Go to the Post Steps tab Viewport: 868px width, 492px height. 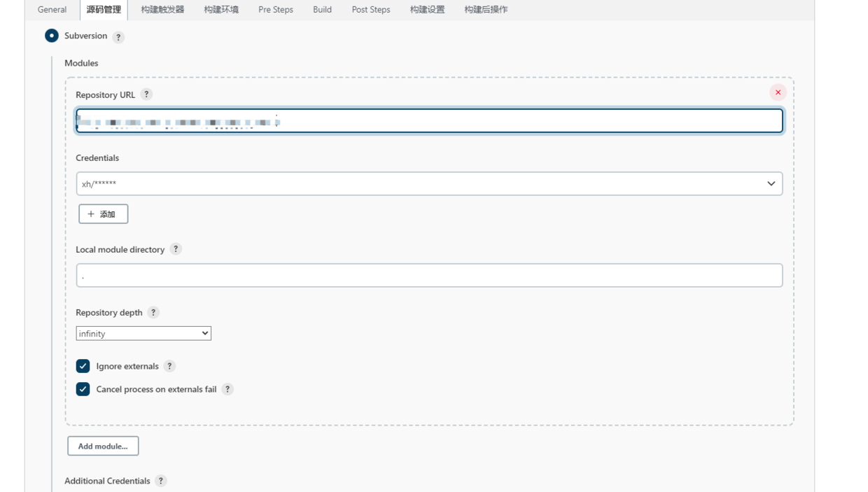pos(370,10)
